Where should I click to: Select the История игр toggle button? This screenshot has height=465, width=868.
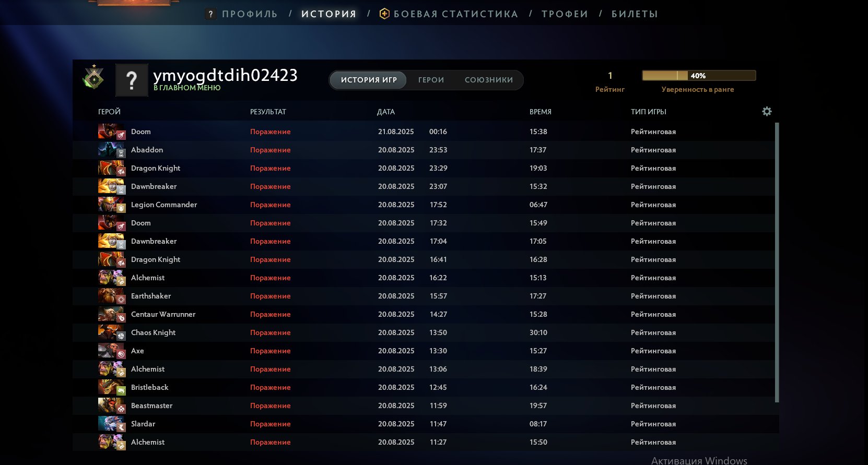369,80
